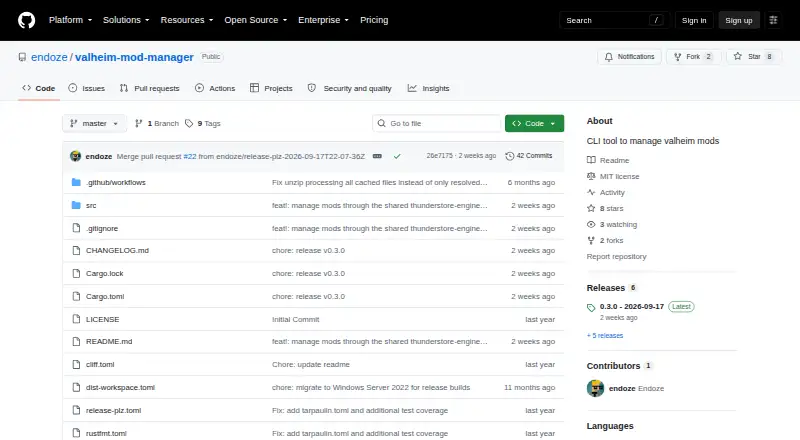Open Cargo.toml file
This screenshot has width=800, height=440.
[x=105, y=297]
